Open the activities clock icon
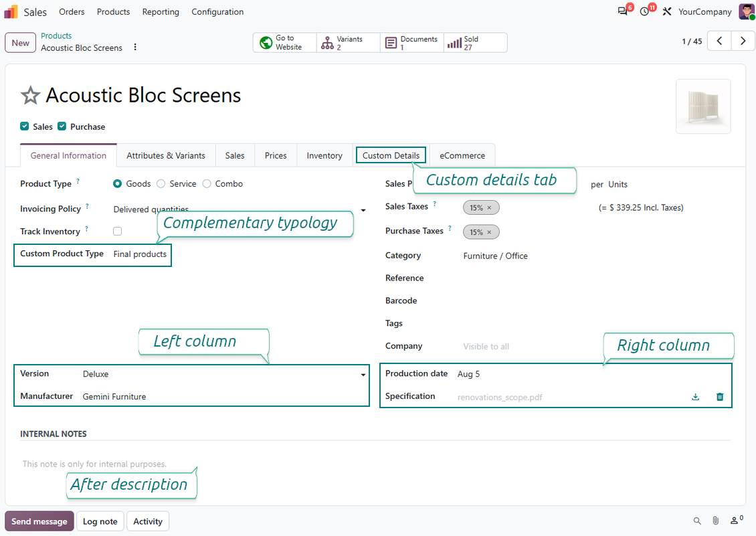Screen dimensions: 756x536 (x=645, y=11)
